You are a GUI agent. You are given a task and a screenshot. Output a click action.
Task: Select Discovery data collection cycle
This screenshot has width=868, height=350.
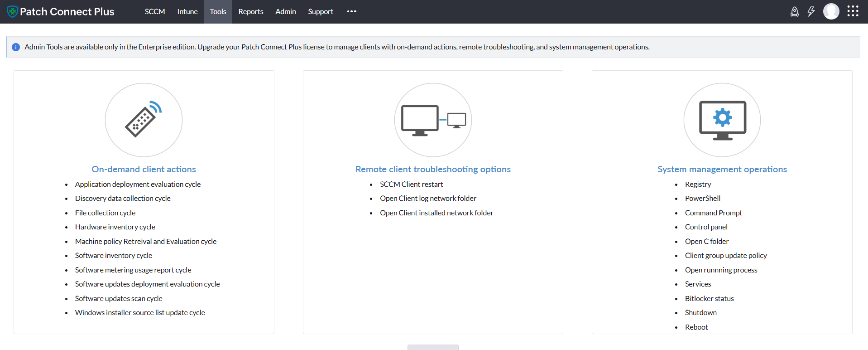coord(123,199)
